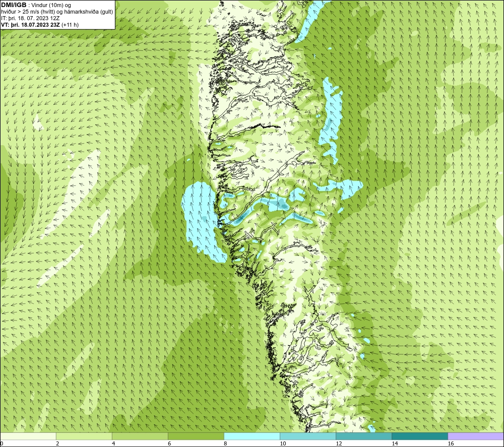Click the scale label '6'

click(x=169, y=444)
